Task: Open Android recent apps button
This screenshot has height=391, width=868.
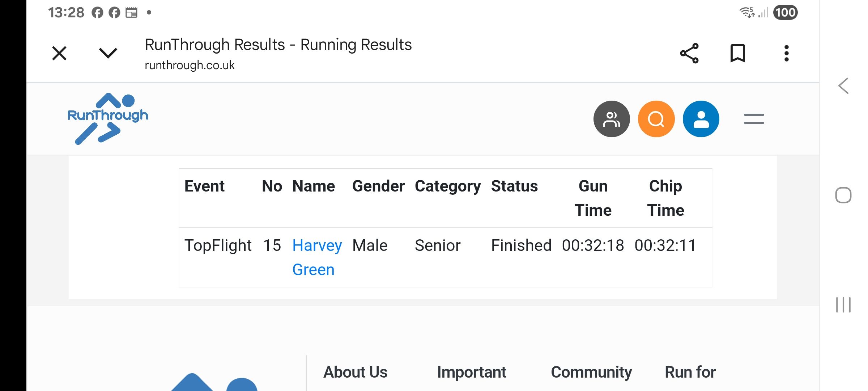Action: pos(843,305)
